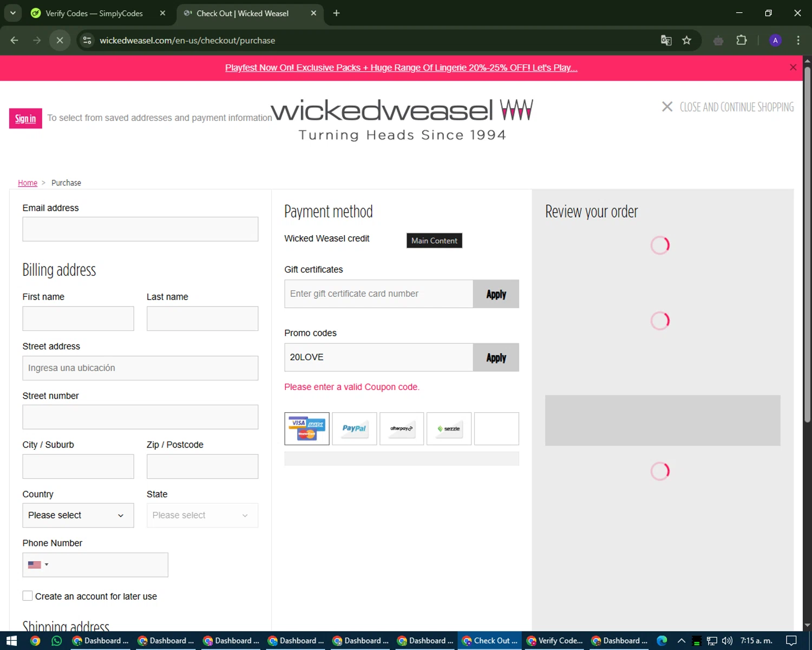This screenshot has width=812, height=650.
Task: Apply the 20LOVE promo code
Action: tap(496, 357)
